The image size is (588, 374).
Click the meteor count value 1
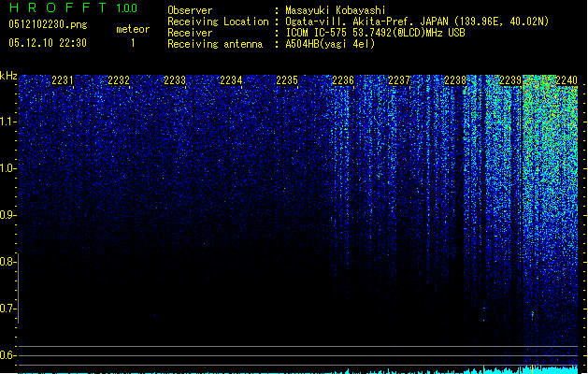[133, 43]
